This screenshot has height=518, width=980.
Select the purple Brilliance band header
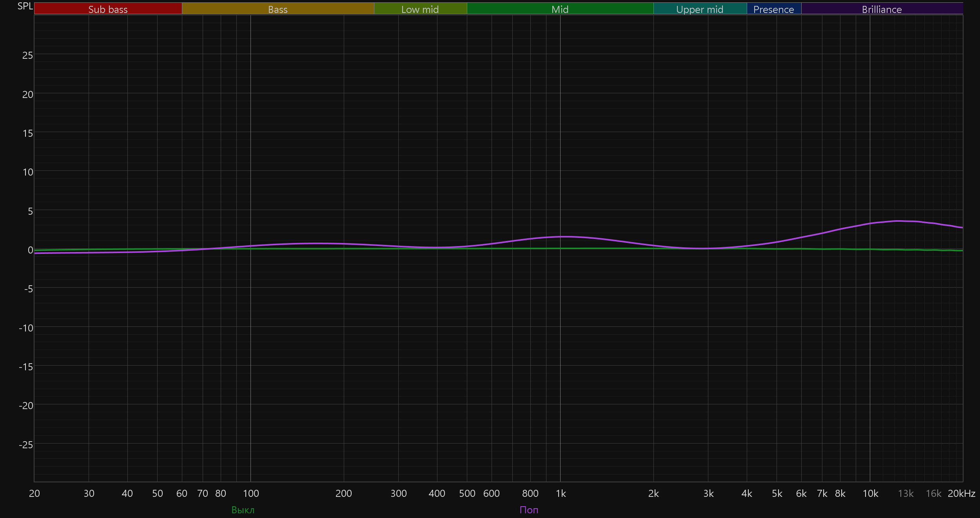[882, 9]
